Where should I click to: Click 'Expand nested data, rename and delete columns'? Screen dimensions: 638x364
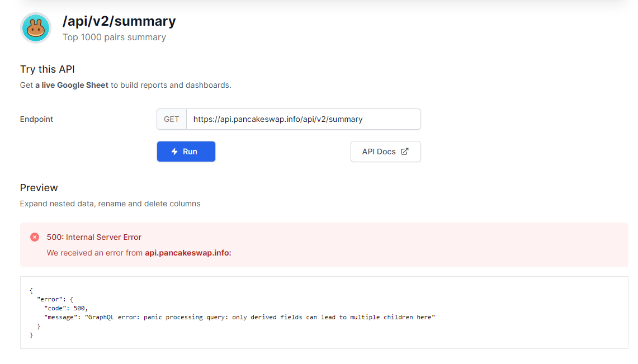[x=110, y=204]
